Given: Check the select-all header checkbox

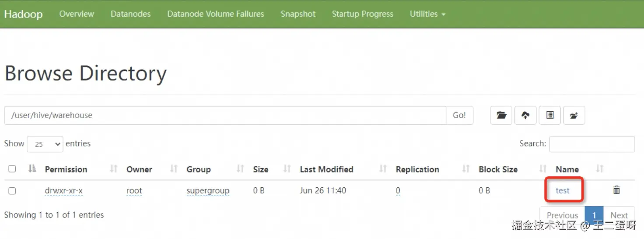Looking at the screenshot, I should pyautogui.click(x=12, y=169).
